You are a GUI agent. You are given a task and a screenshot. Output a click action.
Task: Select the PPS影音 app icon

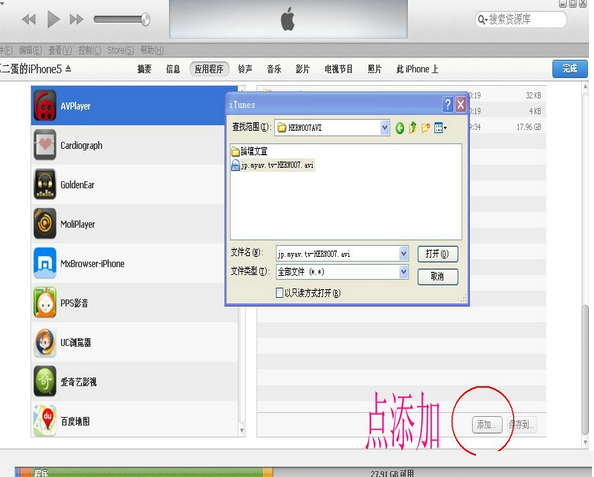(45, 302)
